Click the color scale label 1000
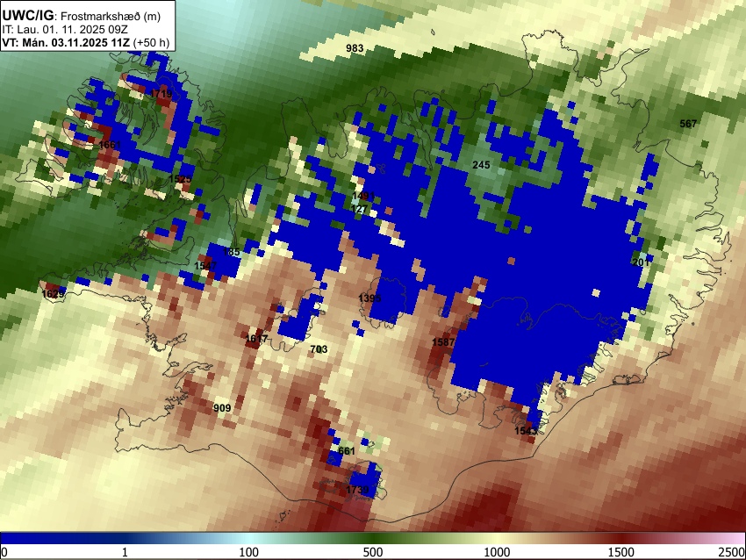746x560 pixels. point(497,552)
